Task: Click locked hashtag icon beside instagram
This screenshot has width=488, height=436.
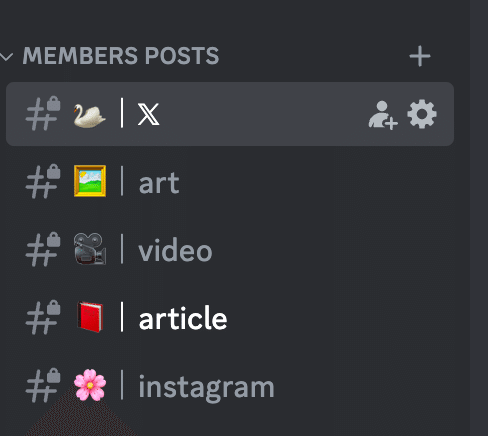Action: [x=43, y=385]
